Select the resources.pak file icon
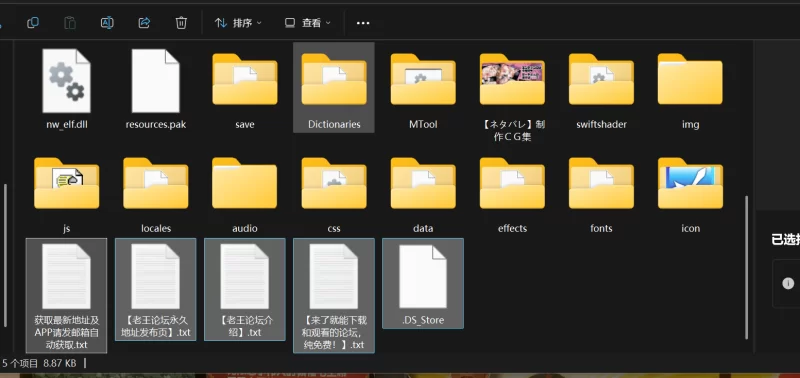 (x=156, y=81)
